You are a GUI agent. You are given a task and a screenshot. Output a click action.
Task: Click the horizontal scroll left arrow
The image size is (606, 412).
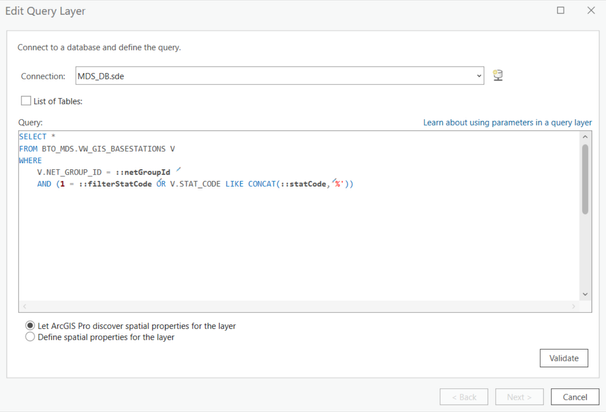point(24,306)
